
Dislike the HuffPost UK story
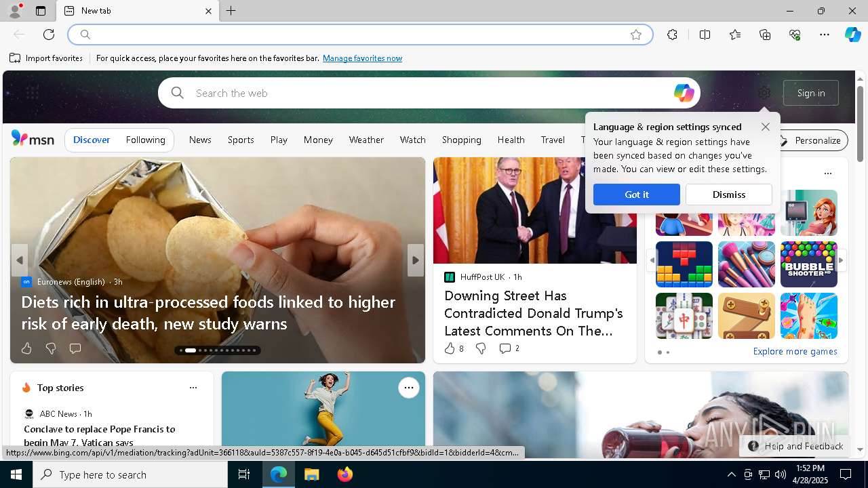(481, 348)
